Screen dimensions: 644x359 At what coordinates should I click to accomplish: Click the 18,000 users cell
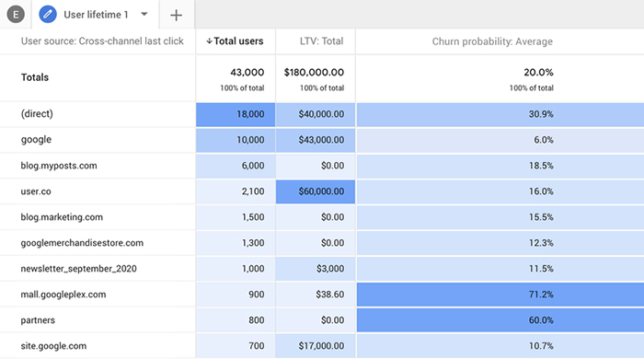pos(236,114)
